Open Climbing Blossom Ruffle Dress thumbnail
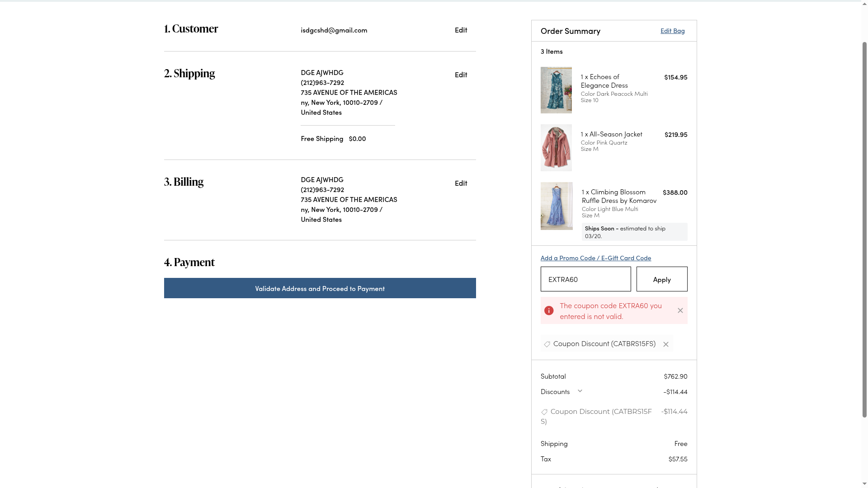Viewport: 868px width, 488px height. (557, 206)
